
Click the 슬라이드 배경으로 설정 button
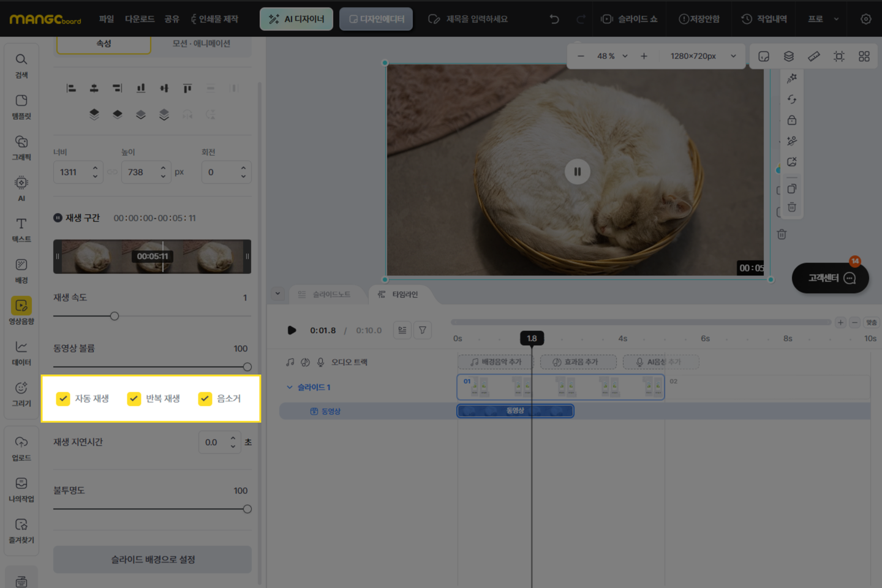point(153,559)
